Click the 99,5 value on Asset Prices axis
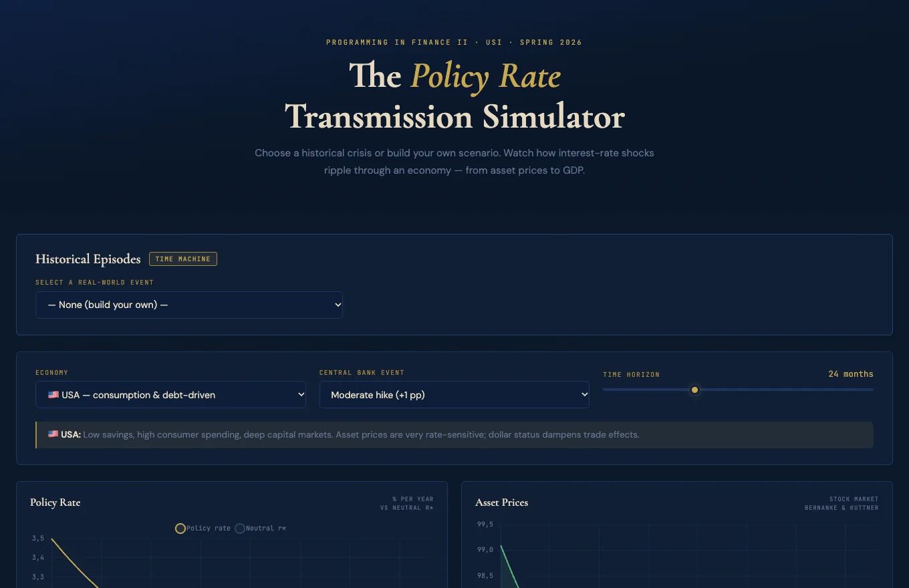This screenshot has width=909, height=588. [x=485, y=525]
